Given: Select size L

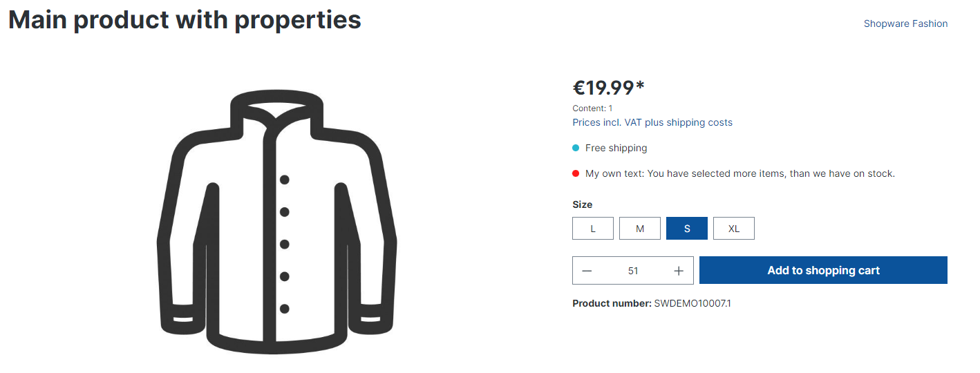Looking at the screenshot, I should pos(593,229).
